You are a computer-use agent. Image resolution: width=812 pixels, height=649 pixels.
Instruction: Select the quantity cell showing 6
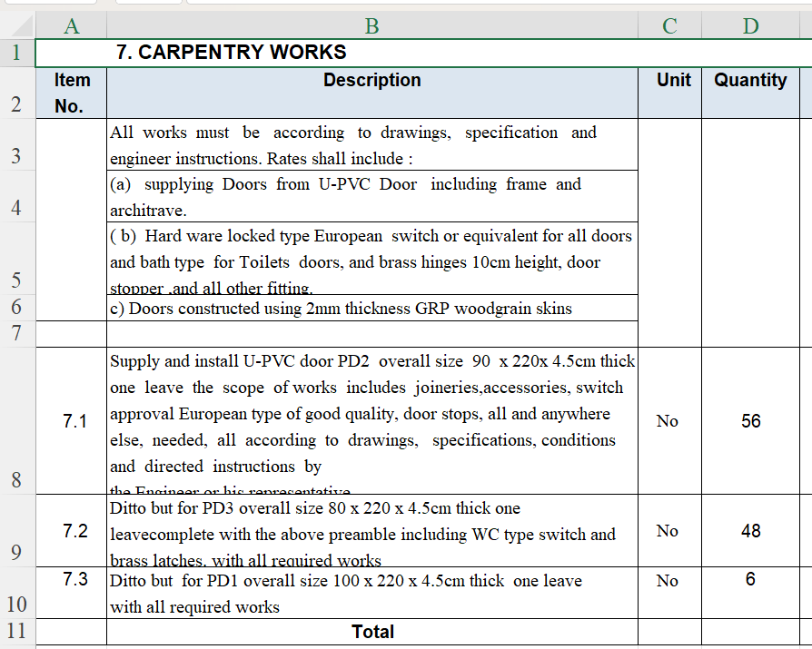[x=750, y=579]
